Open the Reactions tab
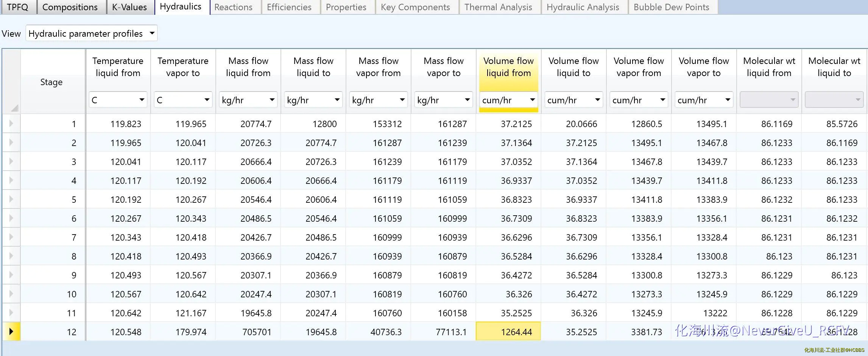 click(234, 7)
